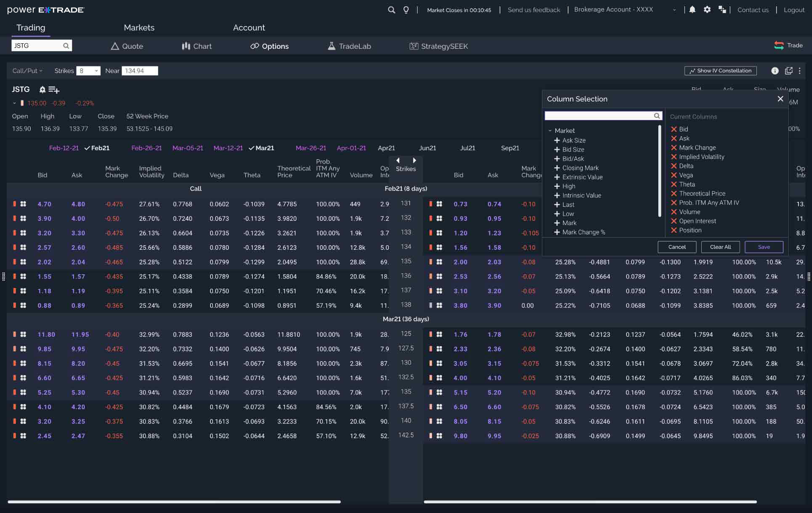Click the JSTG alert bell icon
The height and width of the screenshot is (513, 812).
click(x=42, y=90)
